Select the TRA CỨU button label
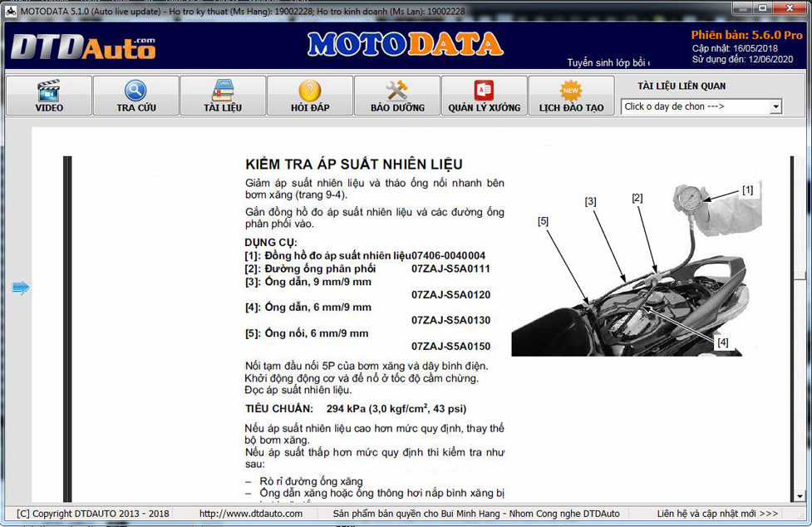 136,108
